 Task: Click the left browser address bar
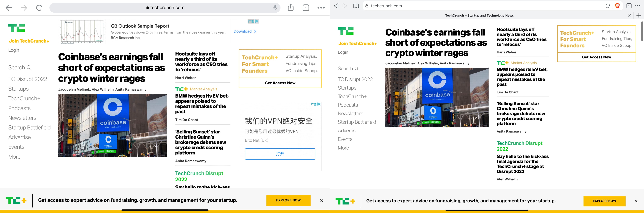[165, 7]
